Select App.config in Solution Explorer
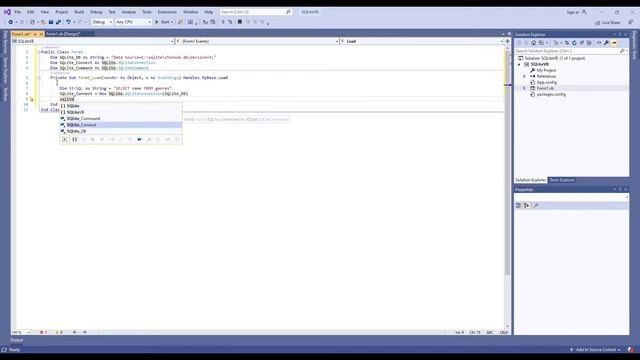 click(547, 82)
